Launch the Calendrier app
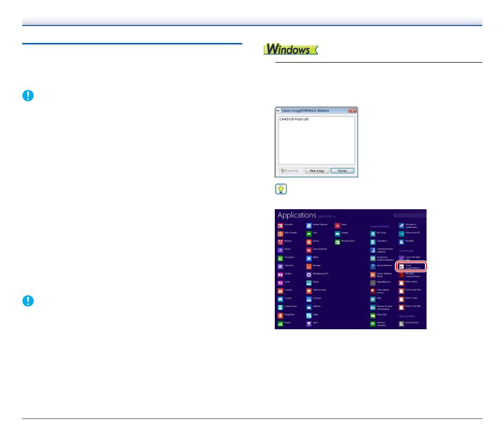Image resolution: width=504 pixels, height=428 pixels. coord(286,267)
